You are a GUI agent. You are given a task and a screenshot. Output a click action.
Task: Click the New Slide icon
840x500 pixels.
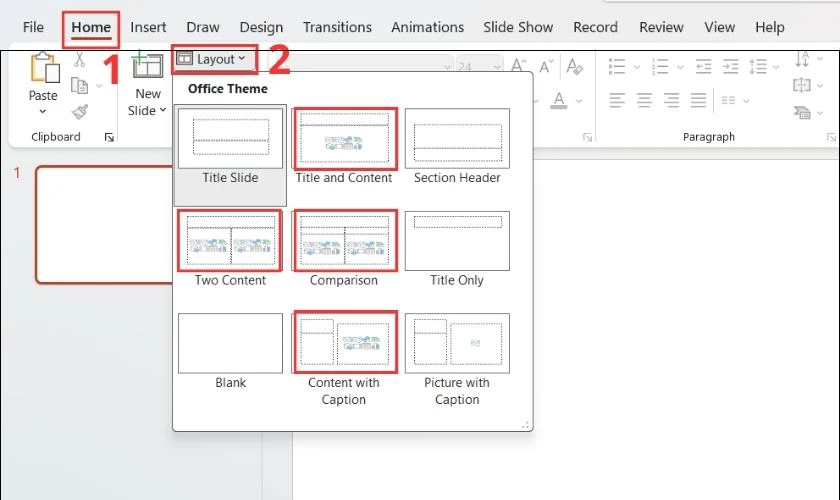(147, 65)
